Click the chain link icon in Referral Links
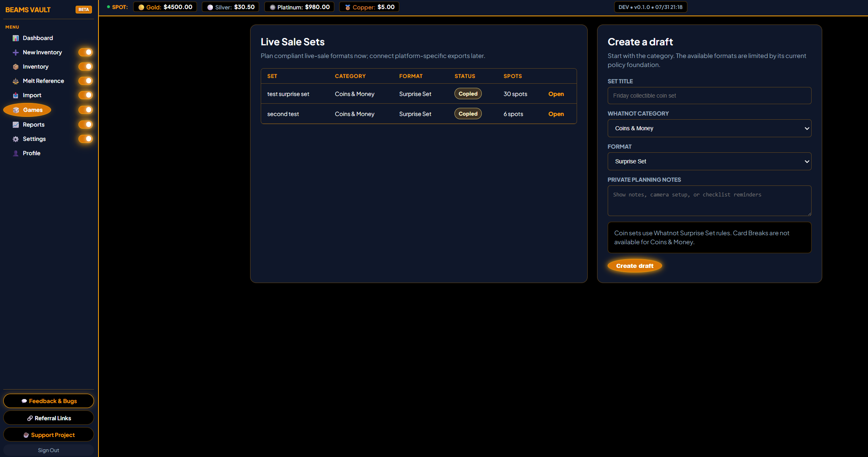This screenshot has width=868, height=457. tap(30, 418)
